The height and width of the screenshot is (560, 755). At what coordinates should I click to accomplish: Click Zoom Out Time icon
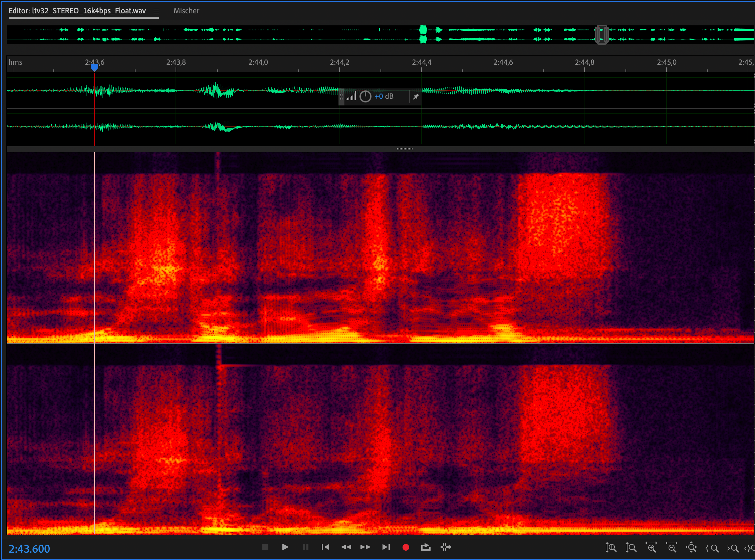coord(671,547)
